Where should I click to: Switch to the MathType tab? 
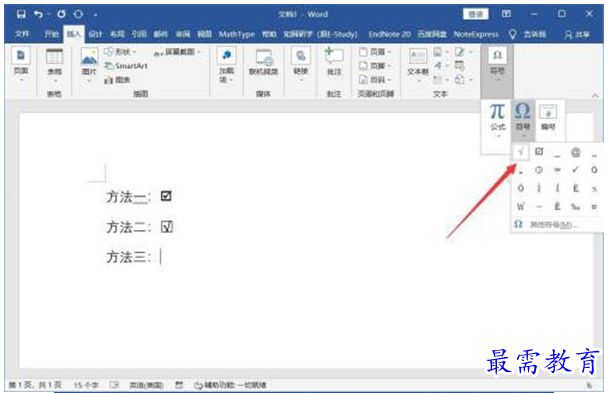[237, 34]
